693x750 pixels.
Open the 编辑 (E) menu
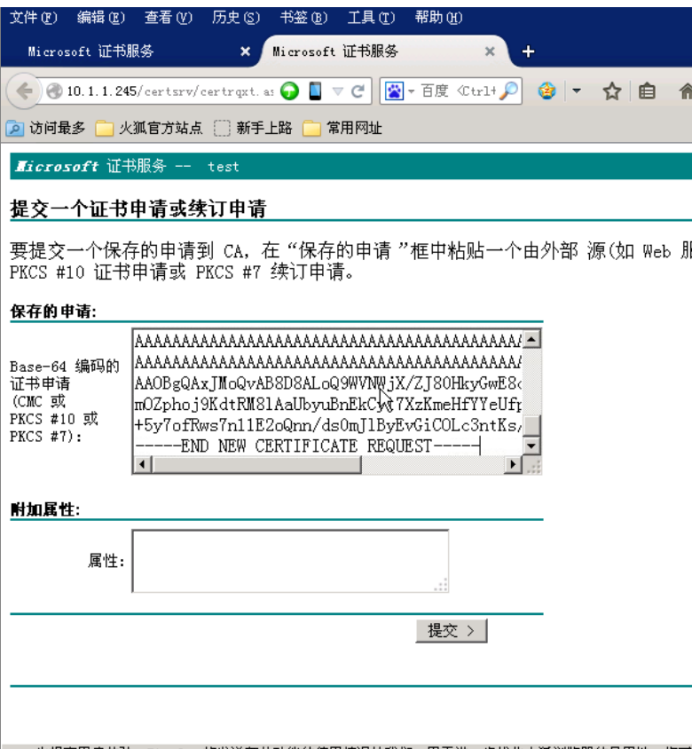click(x=101, y=18)
